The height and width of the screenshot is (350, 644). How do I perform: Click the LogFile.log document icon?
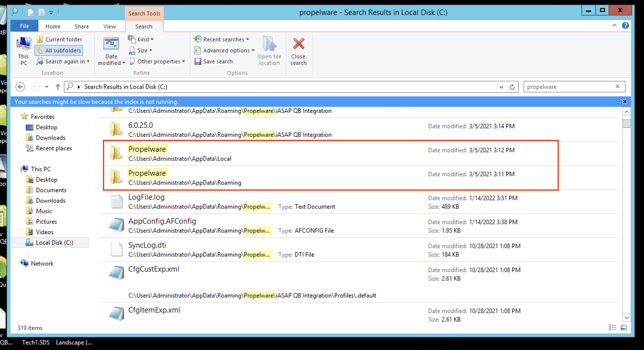point(116,201)
